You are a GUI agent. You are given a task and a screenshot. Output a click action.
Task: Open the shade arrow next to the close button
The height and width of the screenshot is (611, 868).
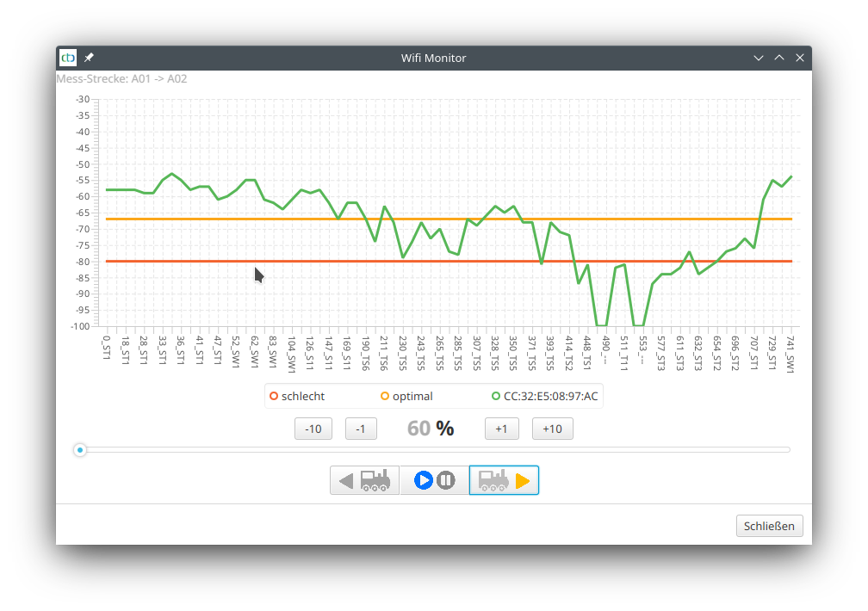pos(779,58)
